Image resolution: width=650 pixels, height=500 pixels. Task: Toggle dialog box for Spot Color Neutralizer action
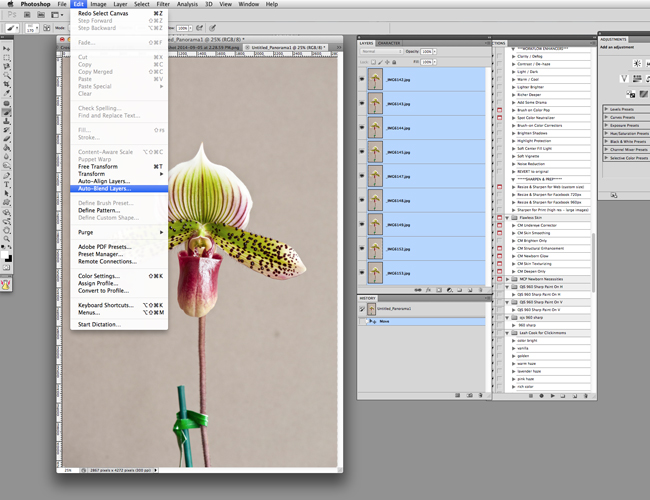[x=500, y=118]
